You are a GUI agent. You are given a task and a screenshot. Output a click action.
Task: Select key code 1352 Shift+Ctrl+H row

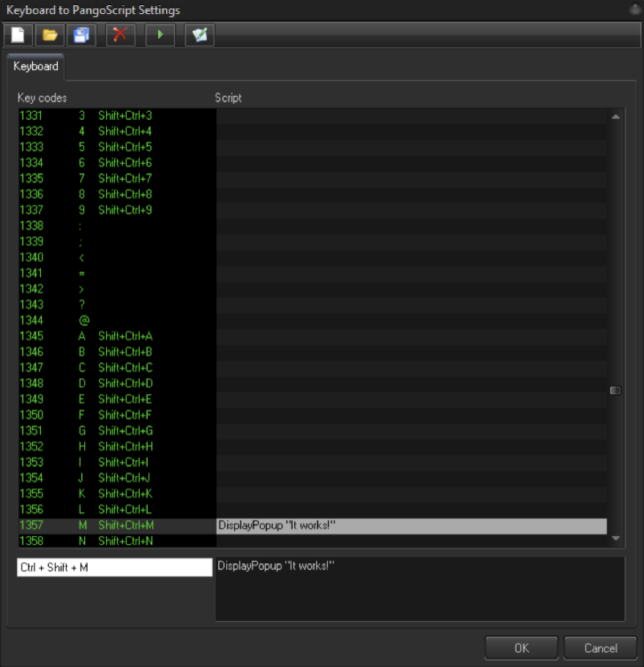coord(117,446)
